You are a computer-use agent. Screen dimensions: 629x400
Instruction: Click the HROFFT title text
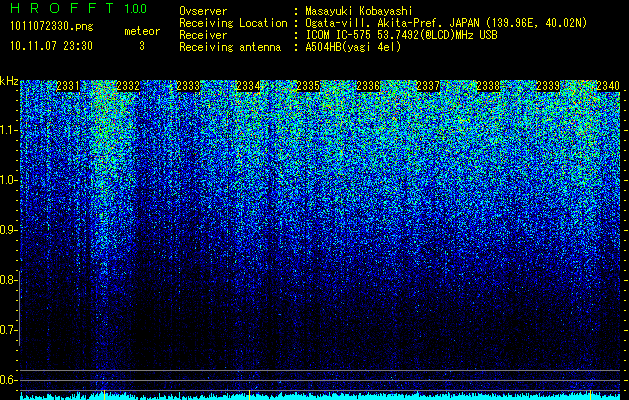[x=62, y=8]
